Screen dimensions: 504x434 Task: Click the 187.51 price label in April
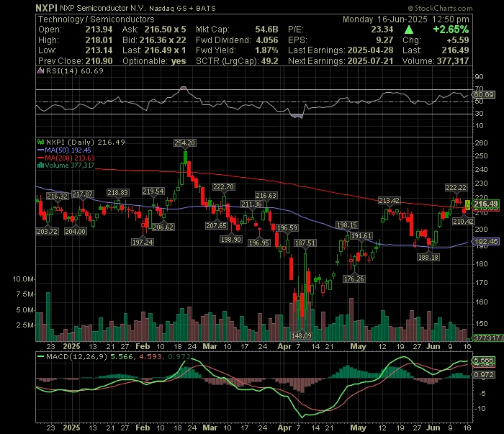(x=305, y=243)
